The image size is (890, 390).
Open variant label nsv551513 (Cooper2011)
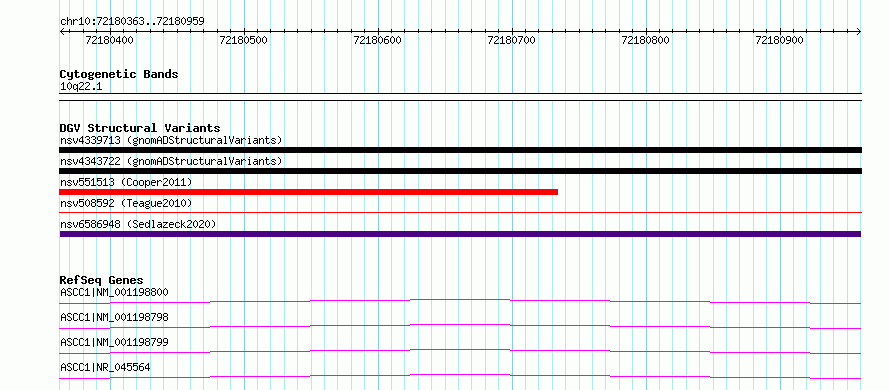coord(126,182)
